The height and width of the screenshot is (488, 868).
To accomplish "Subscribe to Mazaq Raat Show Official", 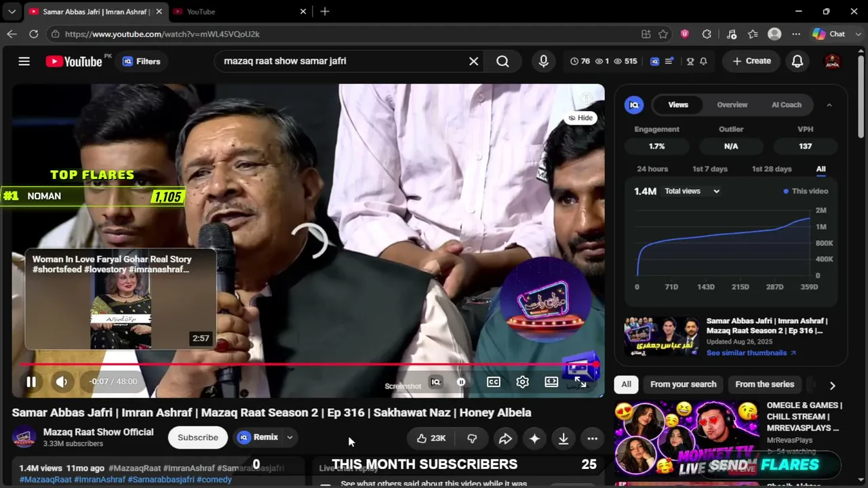I will coord(198,437).
